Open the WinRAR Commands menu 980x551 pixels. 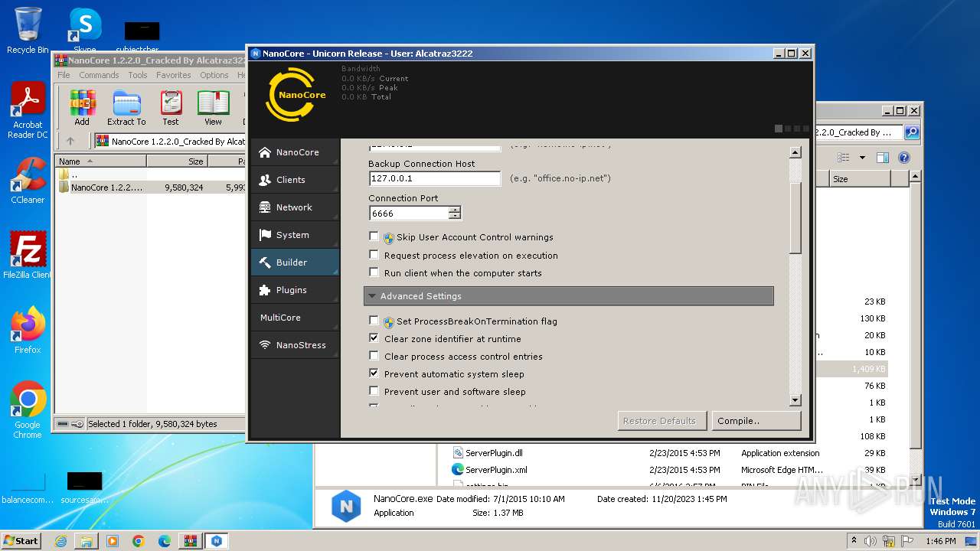click(x=99, y=75)
